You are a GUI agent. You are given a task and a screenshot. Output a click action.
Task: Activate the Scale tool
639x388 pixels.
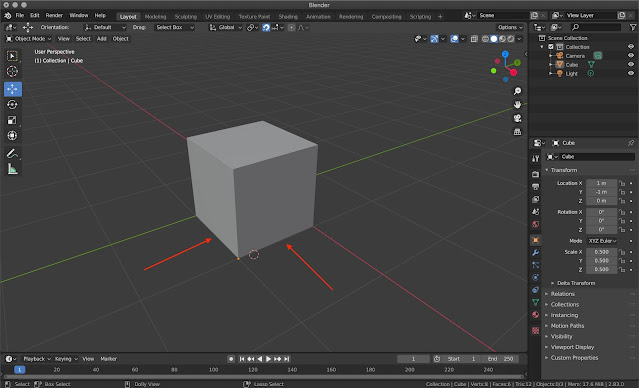(12, 120)
